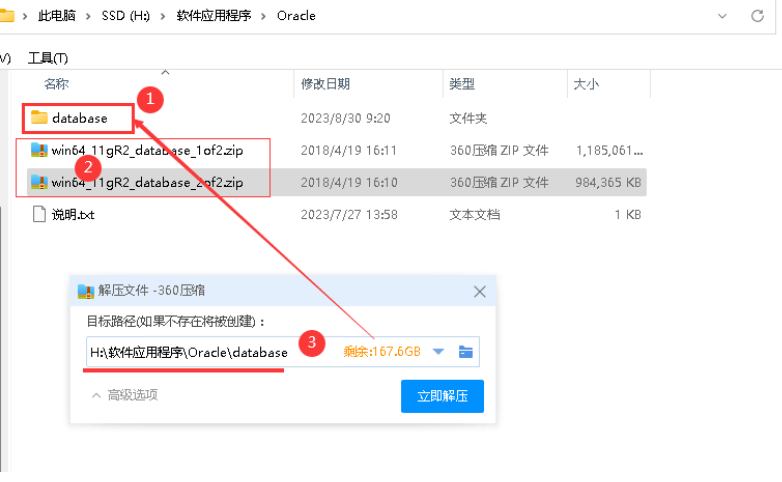Expand 高级选项 advanced options
782x482 pixels.
(x=124, y=395)
